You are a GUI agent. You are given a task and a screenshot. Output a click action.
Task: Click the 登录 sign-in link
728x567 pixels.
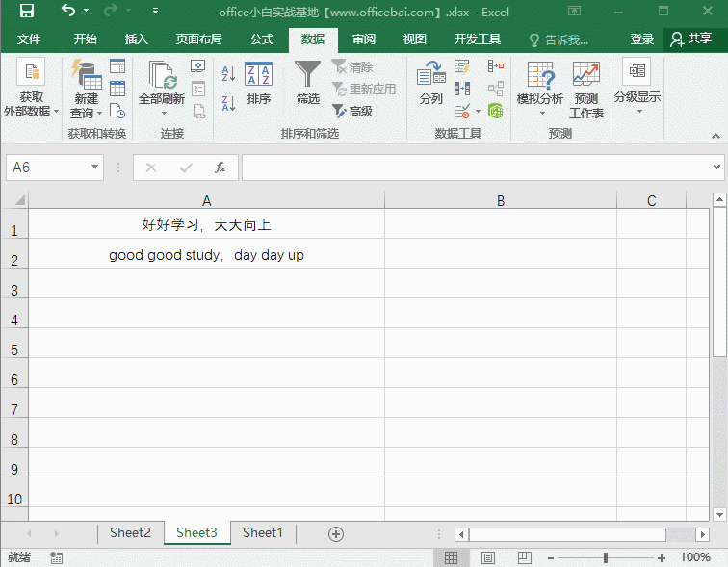point(642,39)
